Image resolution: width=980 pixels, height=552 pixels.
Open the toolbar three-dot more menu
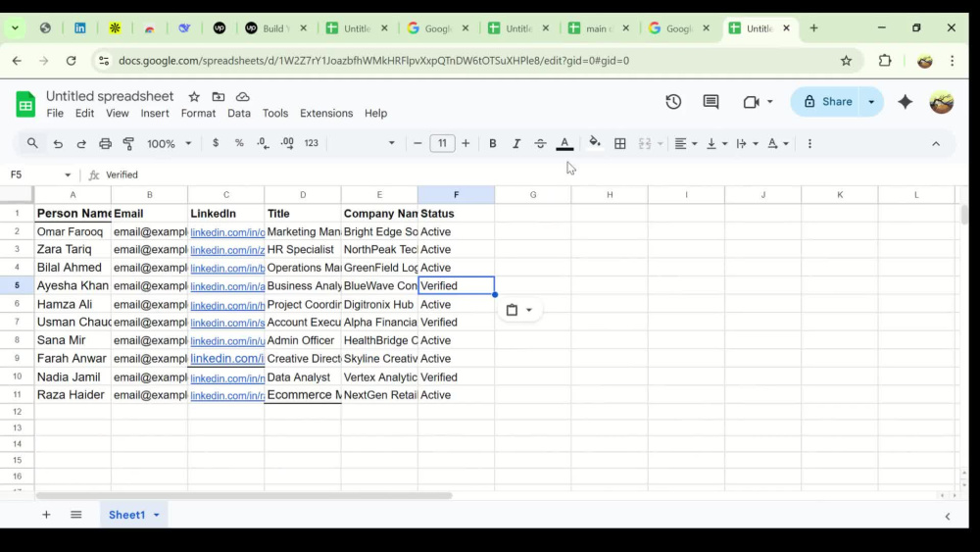(810, 144)
